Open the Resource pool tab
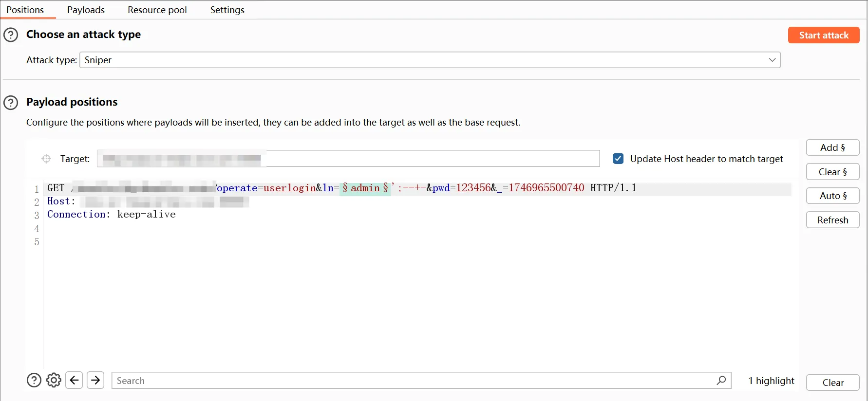The image size is (868, 401). [157, 10]
